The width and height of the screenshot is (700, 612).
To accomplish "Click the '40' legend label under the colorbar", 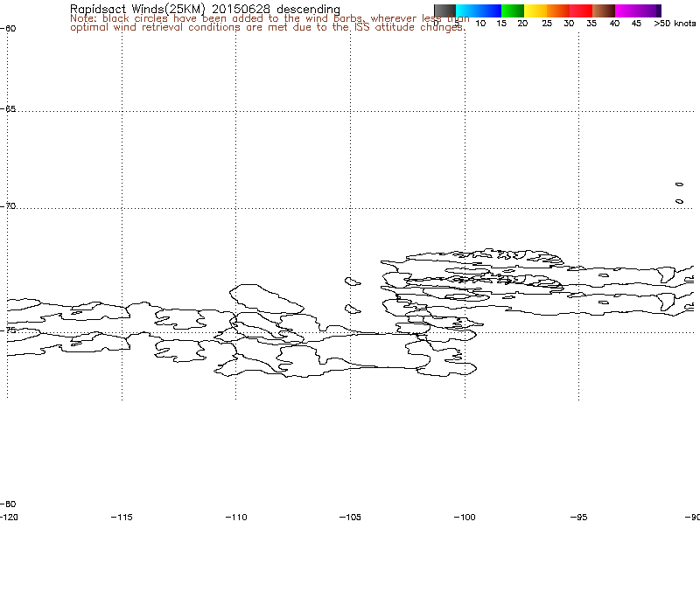I will point(614,24).
